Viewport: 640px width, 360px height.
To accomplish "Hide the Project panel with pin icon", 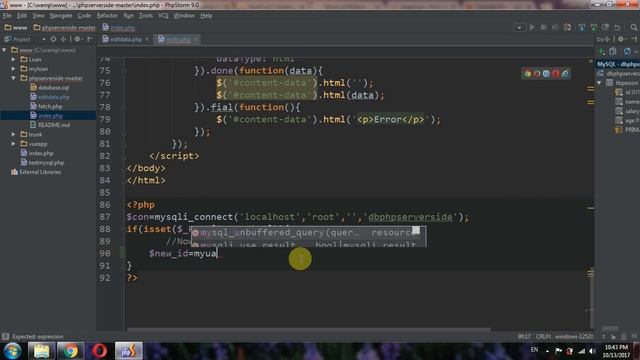I will click(x=89, y=39).
